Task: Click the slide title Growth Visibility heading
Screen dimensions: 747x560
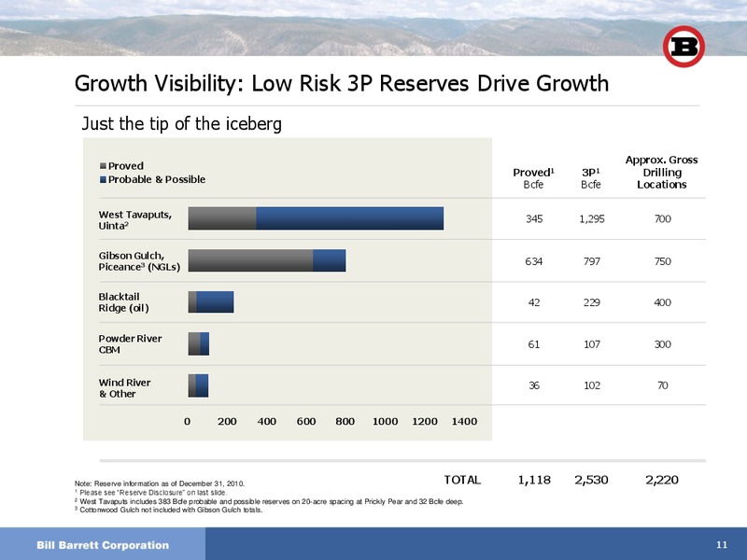Action: (342, 83)
